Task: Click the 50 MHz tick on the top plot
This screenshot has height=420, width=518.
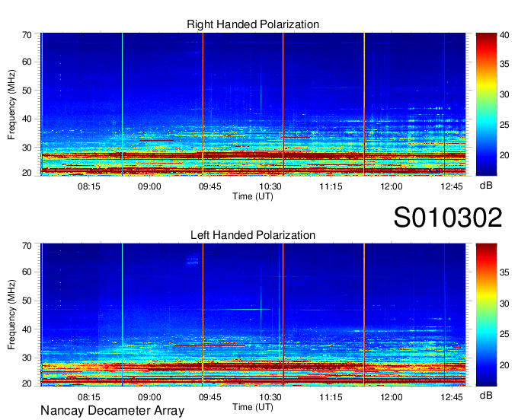Action: [27, 91]
